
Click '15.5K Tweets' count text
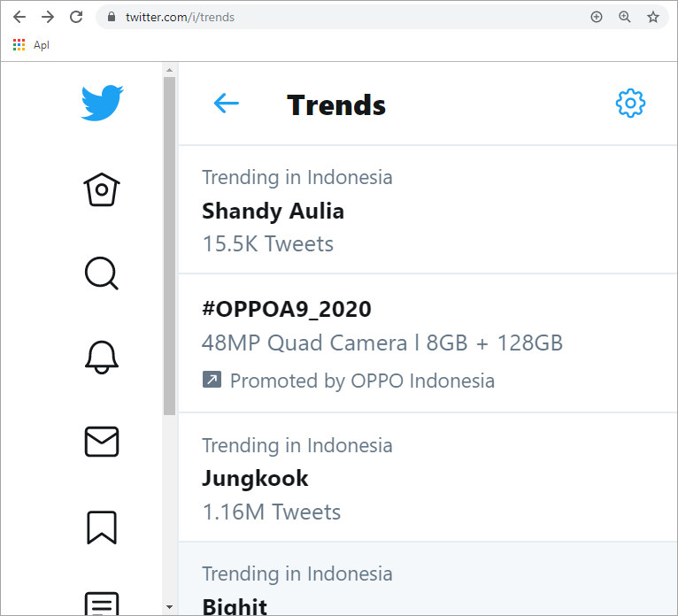click(267, 243)
